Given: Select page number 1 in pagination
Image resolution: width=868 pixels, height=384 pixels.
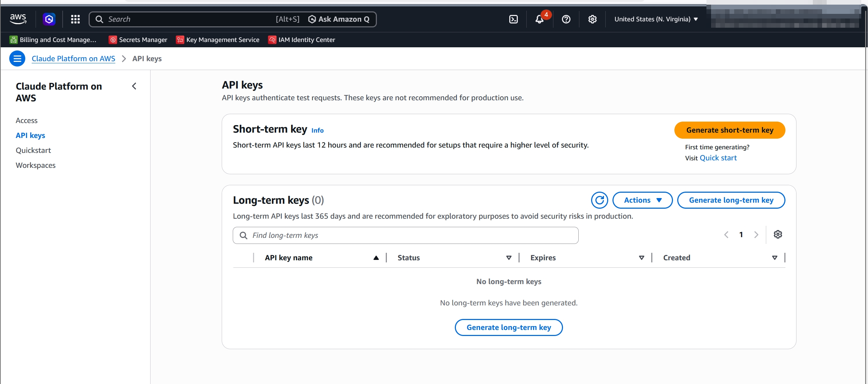Looking at the screenshot, I should [741, 235].
